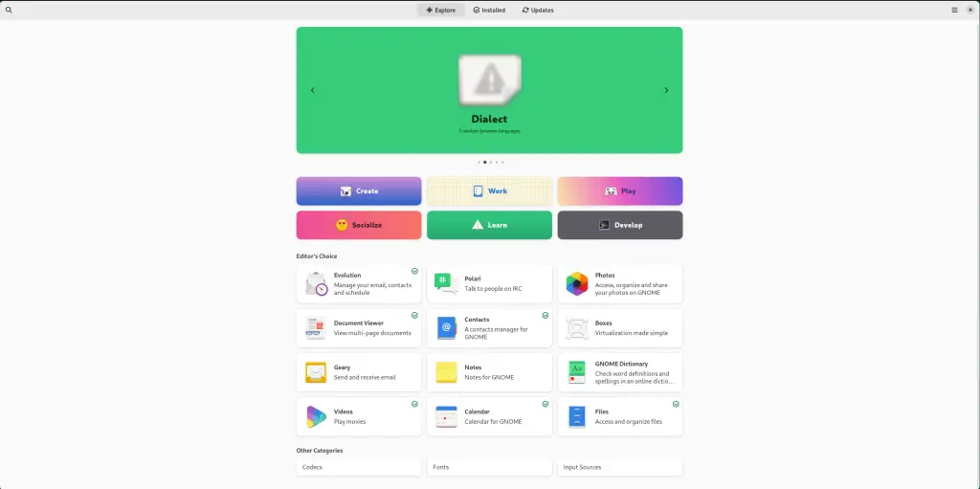Open the GNOME Dictionary icon
The width and height of the screenshot is (980, 489).
tap(576, 372)
